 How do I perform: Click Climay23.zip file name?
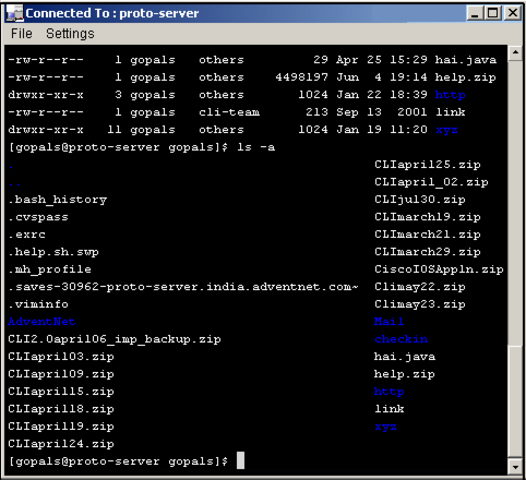click(420, 305)
